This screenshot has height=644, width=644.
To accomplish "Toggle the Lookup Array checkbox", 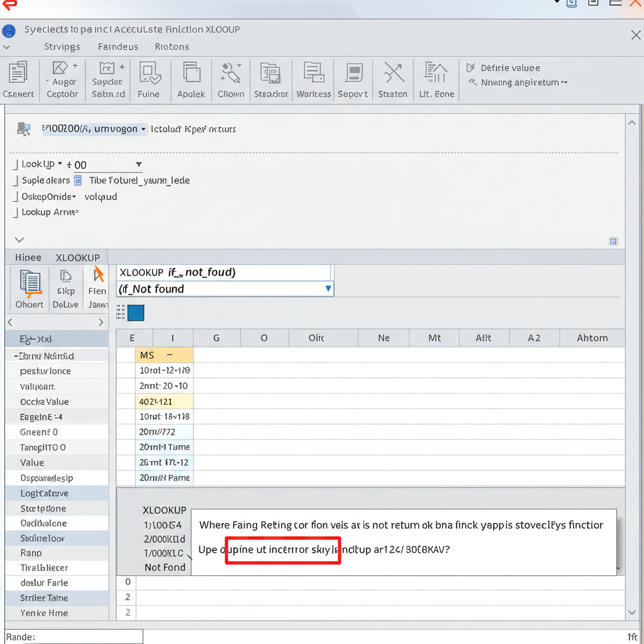I will tap(16, 213).
